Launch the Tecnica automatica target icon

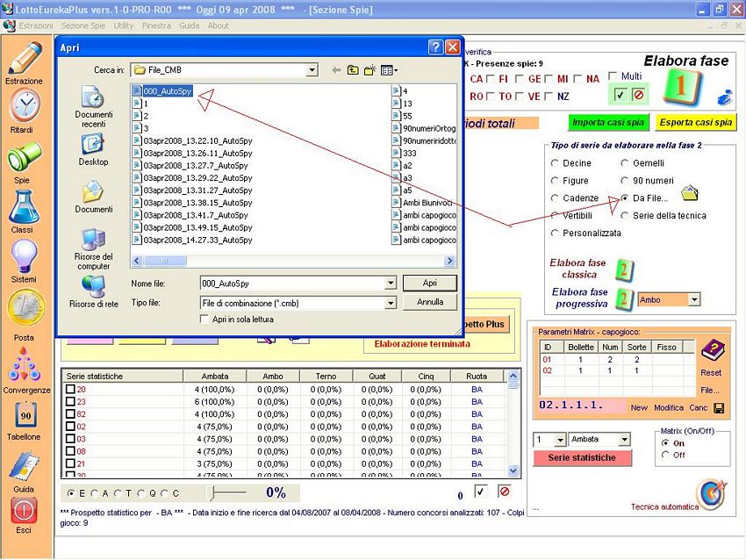pyautogui.click(x=708, y=495)
